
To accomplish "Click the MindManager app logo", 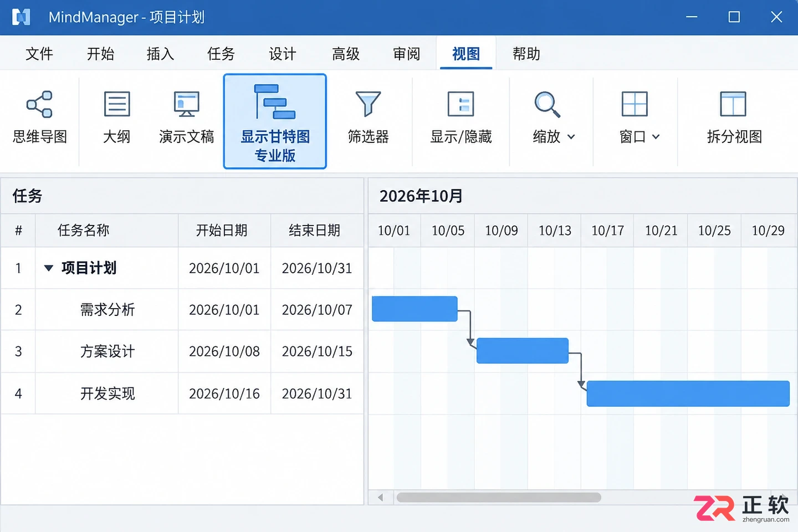I will click(21, 17).
